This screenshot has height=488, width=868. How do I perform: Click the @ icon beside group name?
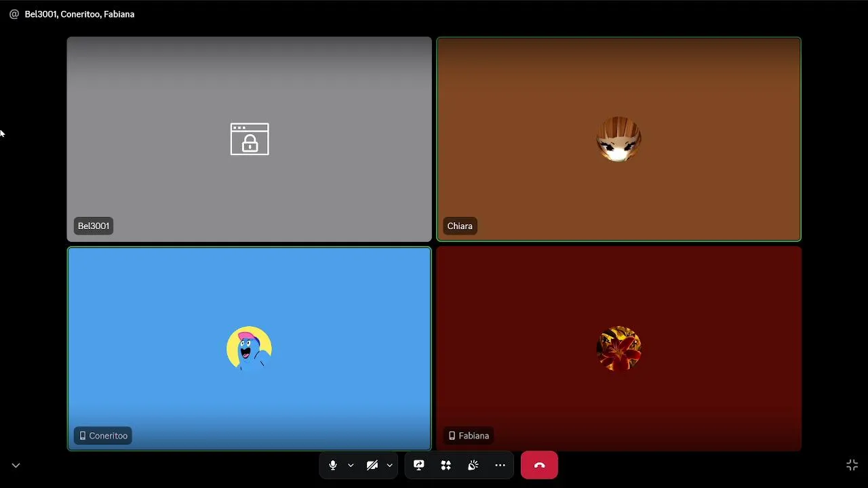pyautogui.click(x=14, y=14)
